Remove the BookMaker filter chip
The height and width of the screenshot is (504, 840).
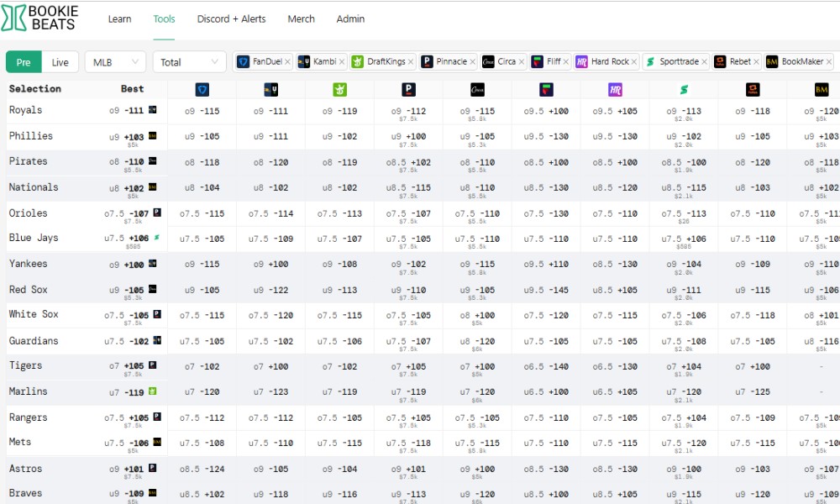click(x=827, y=61)
